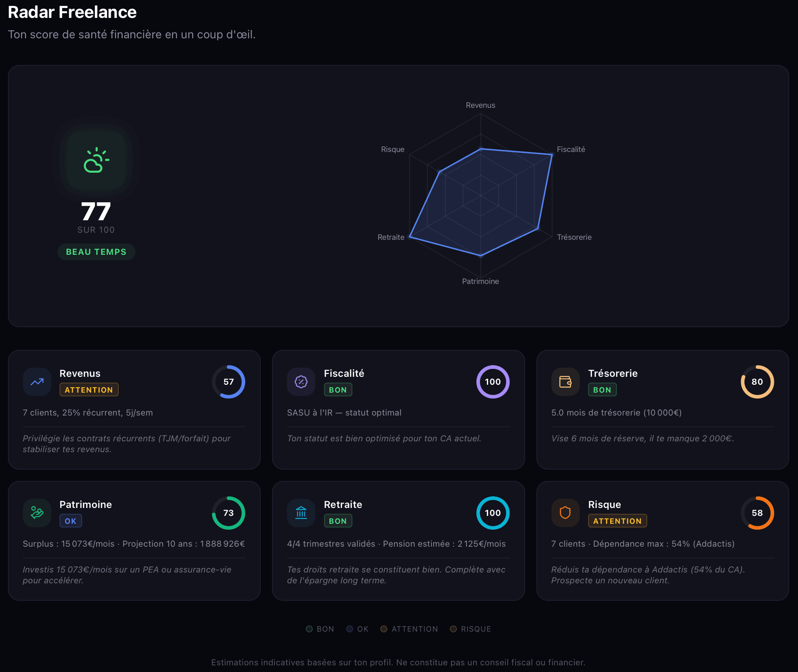Click the Risque score ring showing 58
Viewport: 798px width, 672px height.
coord(757,513)
